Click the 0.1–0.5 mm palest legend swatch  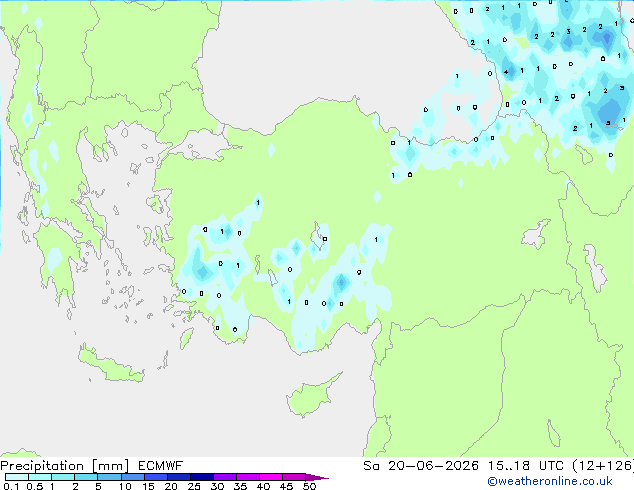tap(17, 477)
